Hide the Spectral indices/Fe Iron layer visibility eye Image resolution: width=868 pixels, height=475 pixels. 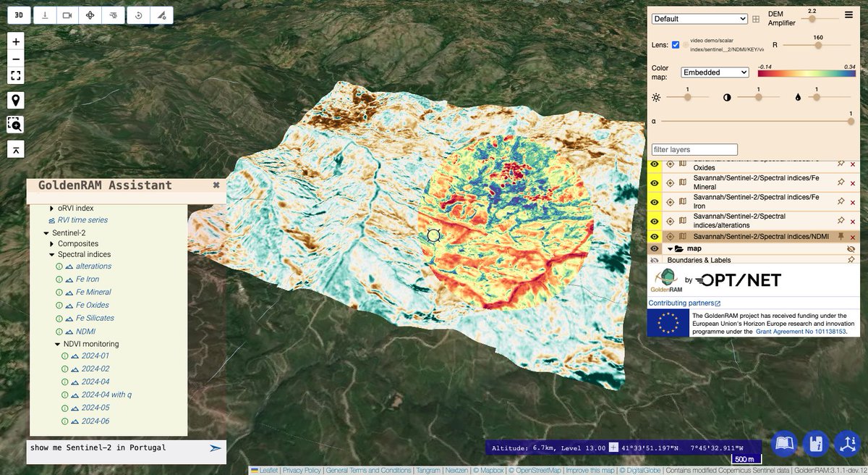tap(654, 201)
